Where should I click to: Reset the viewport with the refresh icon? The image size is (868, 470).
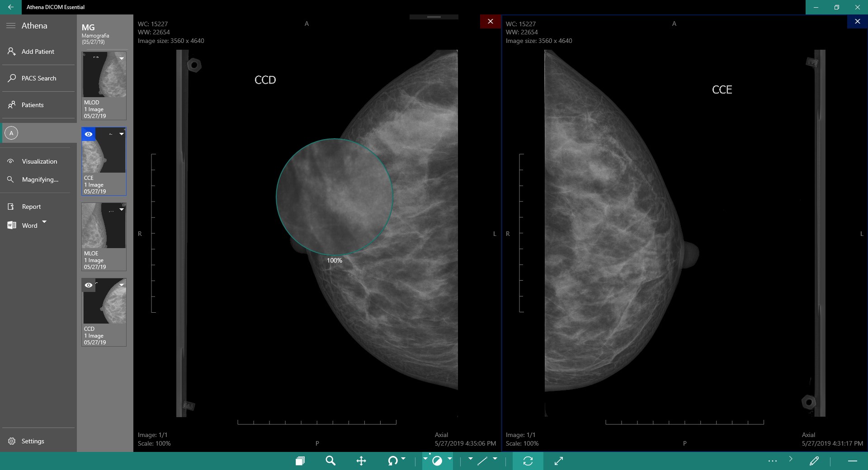coord(528,461)
